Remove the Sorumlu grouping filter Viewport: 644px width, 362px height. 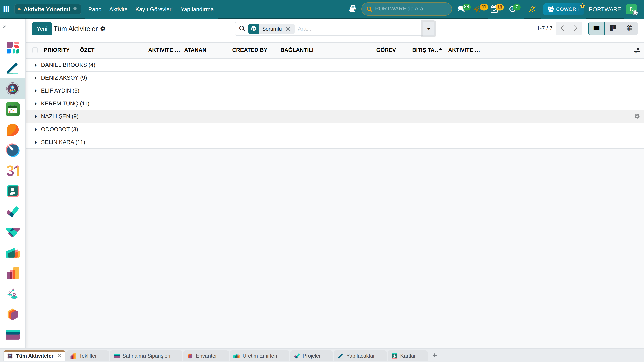pyautogui.click(x=288, y=29)
